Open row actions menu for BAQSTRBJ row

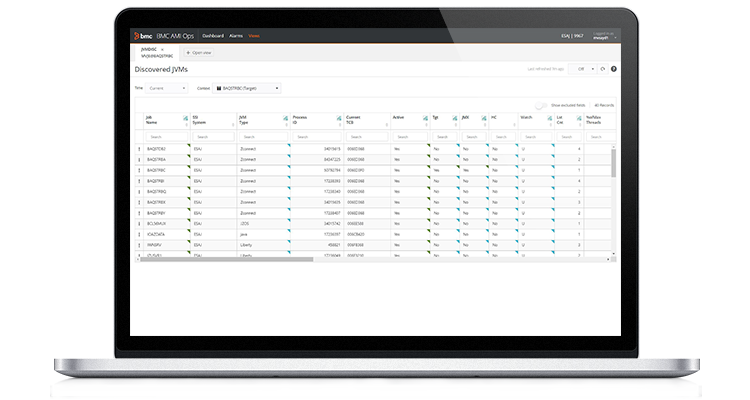pos(139,181)
